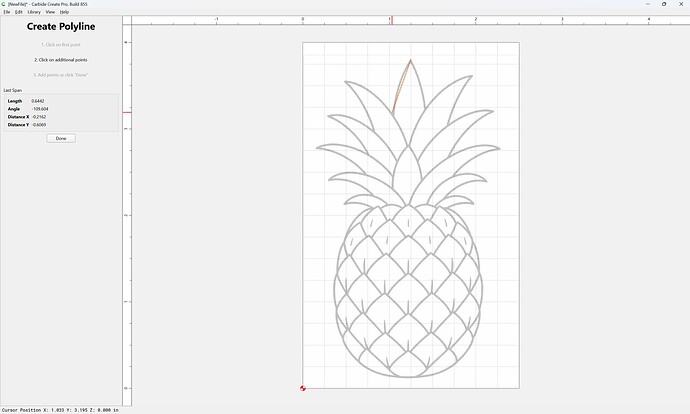Screen dimensions: 690x414
Task: Select the Distance X value -0.2162
Action: (x=39, y=117)
